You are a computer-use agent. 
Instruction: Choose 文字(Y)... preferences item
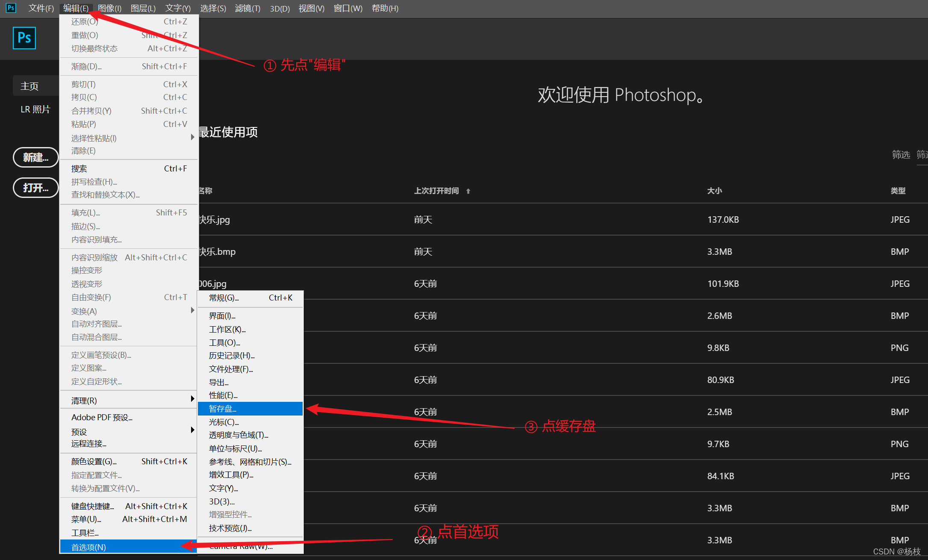pos(250,488)
